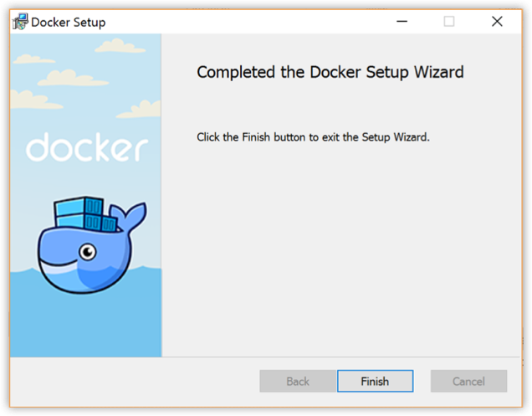
Task: Click the Finish button
Action: [375, 381]
